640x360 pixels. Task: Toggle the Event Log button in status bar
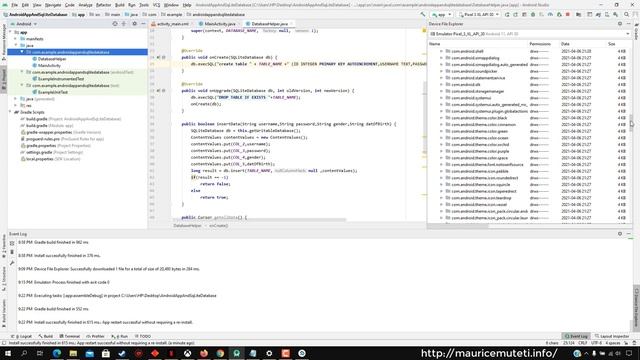576,336
